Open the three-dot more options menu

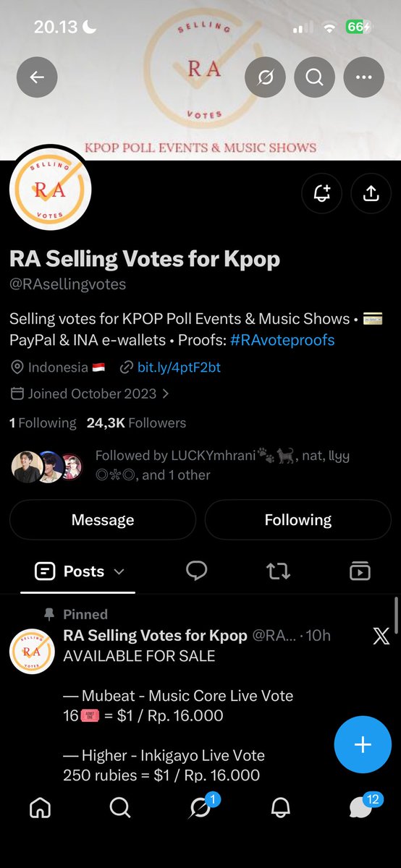coord(364,77)
